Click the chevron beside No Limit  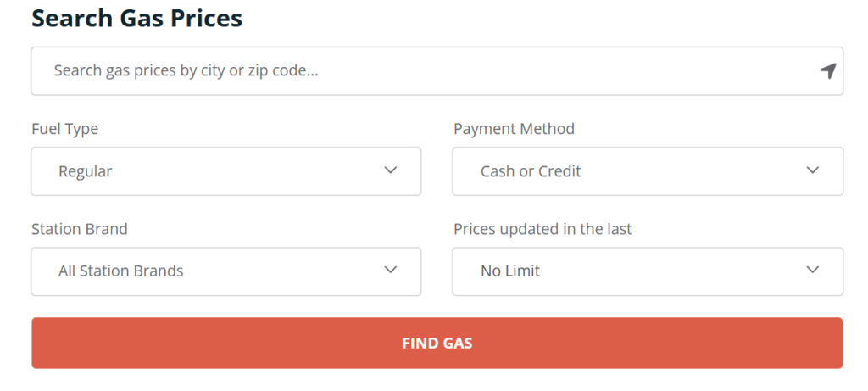coord(813,271)
